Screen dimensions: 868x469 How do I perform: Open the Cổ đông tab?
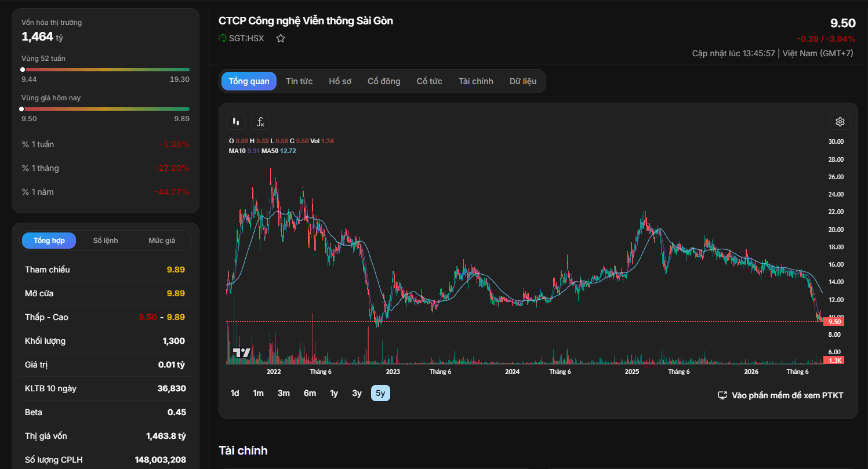tap(384, 81)
